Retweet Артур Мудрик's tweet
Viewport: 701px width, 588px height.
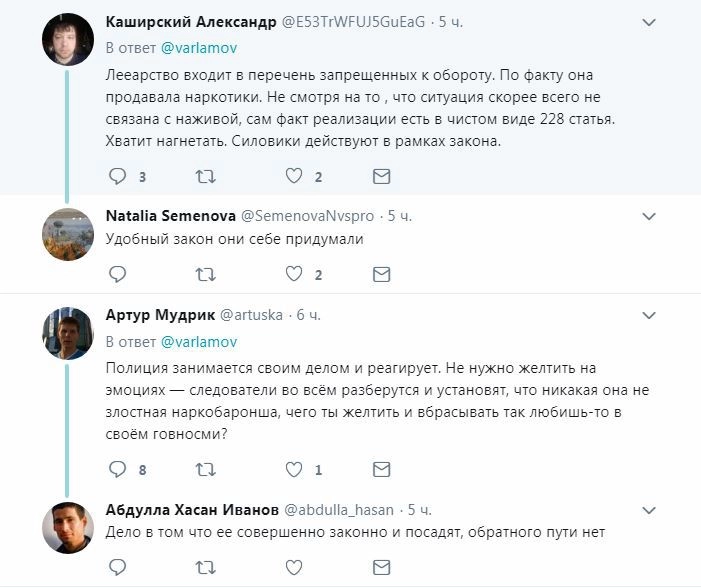(x=205, y=469)
